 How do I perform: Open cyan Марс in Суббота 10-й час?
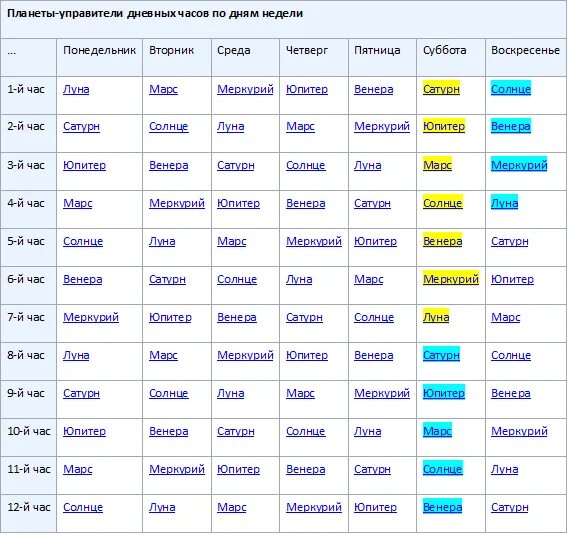[x=437, y=431]
